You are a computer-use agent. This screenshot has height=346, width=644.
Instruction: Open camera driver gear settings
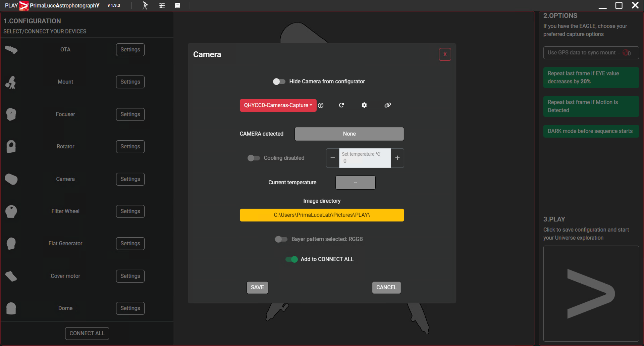[364, 105]
